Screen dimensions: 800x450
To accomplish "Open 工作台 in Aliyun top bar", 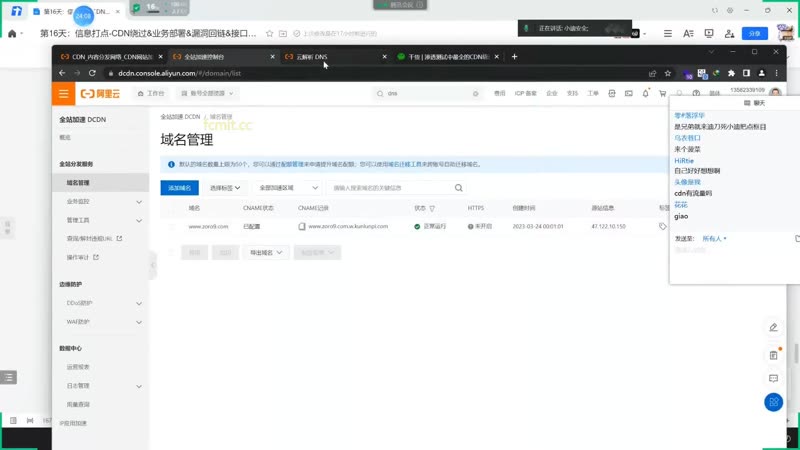I will [151, 93].
